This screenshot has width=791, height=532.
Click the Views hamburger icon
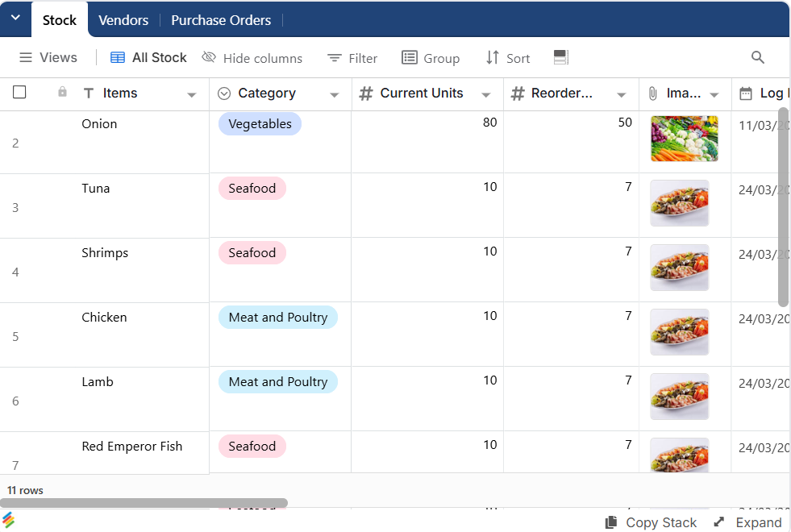25,57
